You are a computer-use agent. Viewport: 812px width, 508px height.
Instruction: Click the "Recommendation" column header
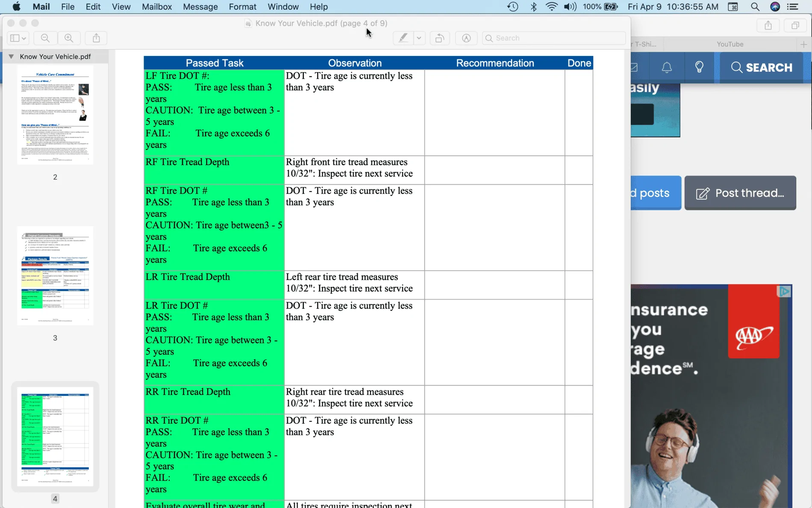(x=495, y=63)
